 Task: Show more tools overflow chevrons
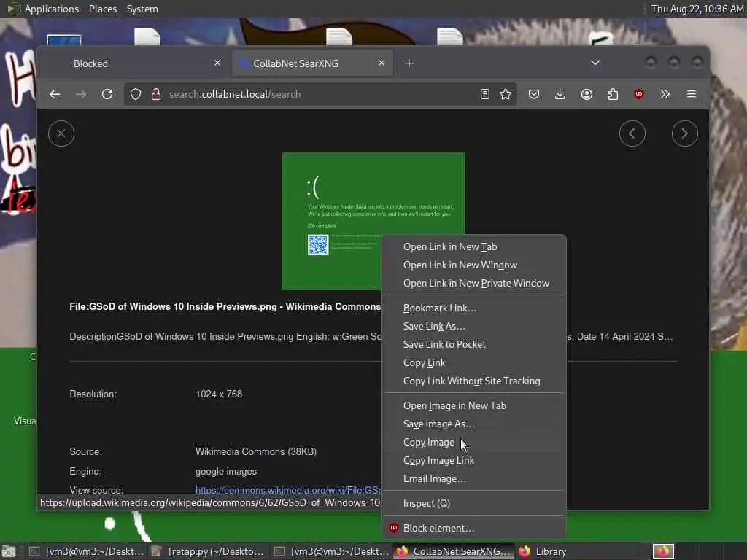pos(665,94)
